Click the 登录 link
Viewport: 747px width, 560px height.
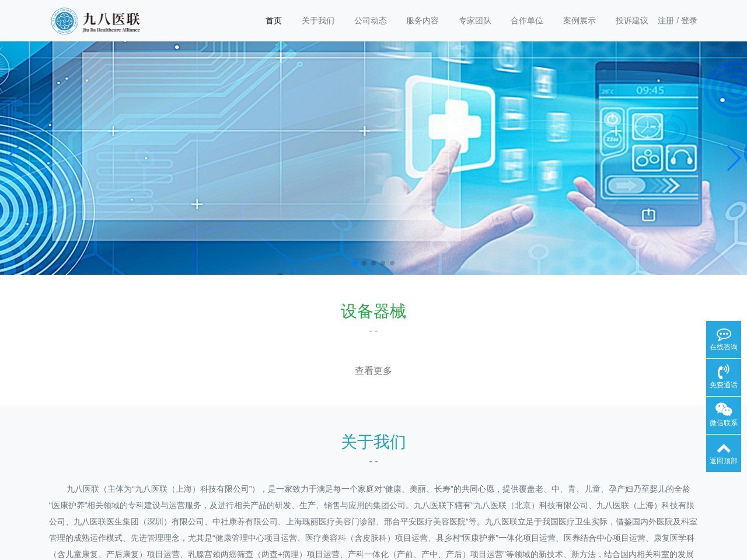(689, 20)
